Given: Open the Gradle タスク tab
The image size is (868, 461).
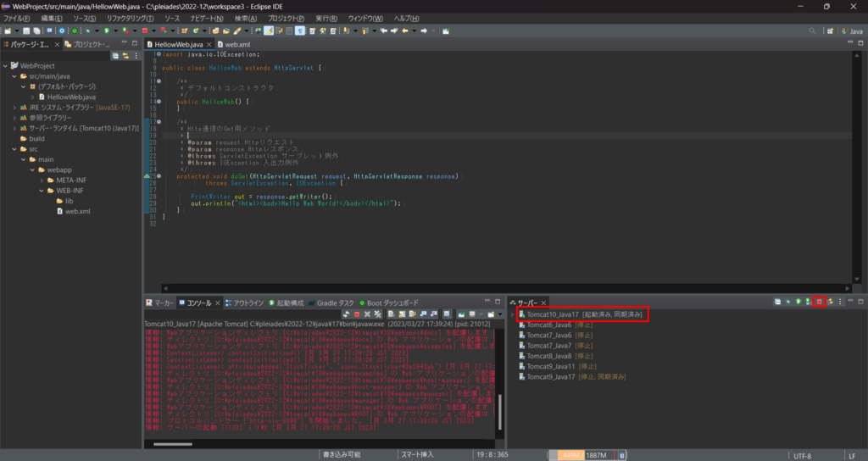Looking at the screenshot, I should coord(335,303).
